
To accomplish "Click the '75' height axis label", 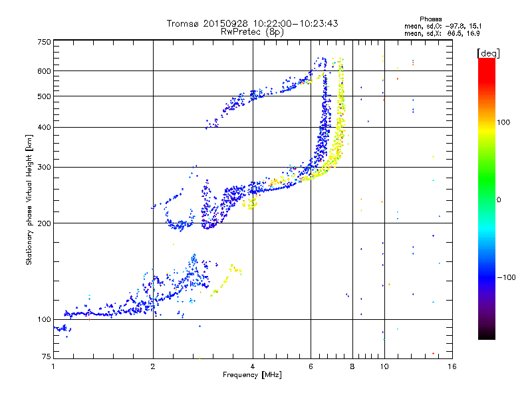I will (x=47, y=356).
